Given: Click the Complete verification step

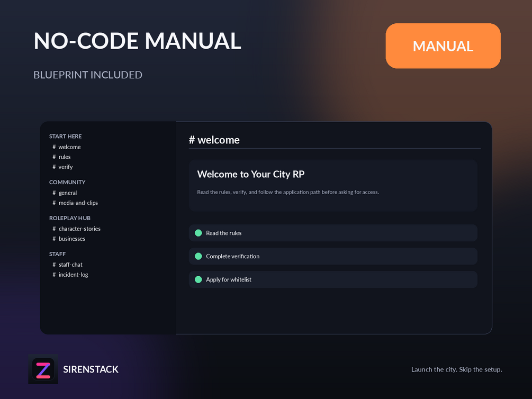Looking at the screenshot, I should pos(333,256).
